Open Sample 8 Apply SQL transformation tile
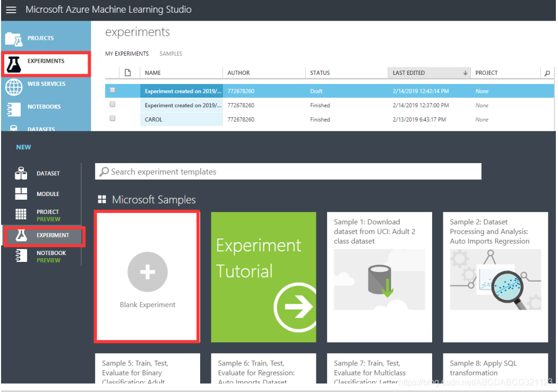 pyautogui.click(x=495, y=369)
